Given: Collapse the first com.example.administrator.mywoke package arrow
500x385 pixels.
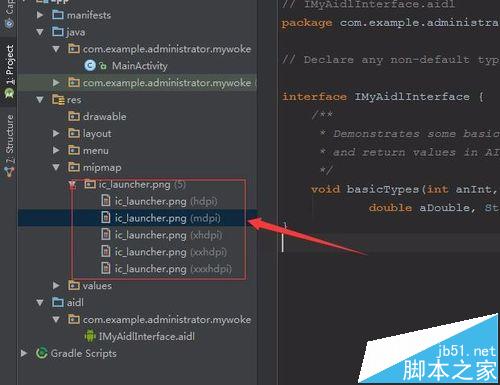Looking at the screenshot, I should tap(56, 49).
